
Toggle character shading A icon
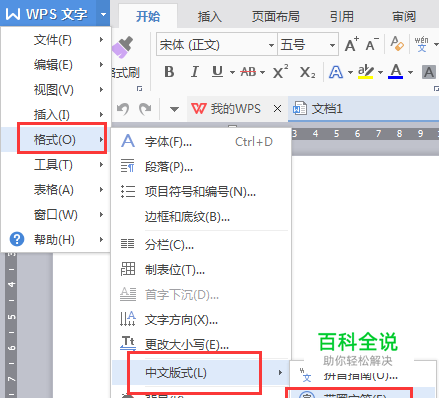[x=429, y=72]
